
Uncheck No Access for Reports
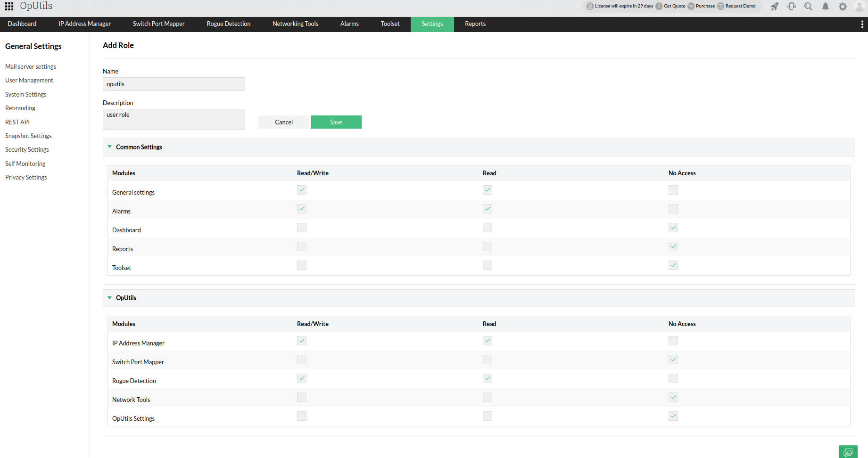pyautogui.click(x=673, y=246)
